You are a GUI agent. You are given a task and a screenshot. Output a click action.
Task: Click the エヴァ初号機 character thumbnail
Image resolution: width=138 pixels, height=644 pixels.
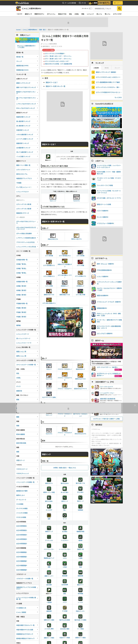(80, 252)
